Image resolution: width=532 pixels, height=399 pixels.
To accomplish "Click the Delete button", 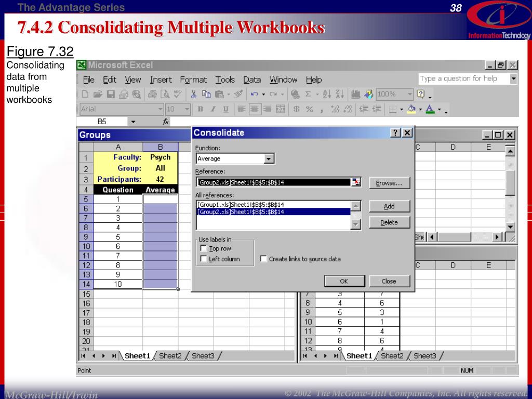I will point(389,222).
